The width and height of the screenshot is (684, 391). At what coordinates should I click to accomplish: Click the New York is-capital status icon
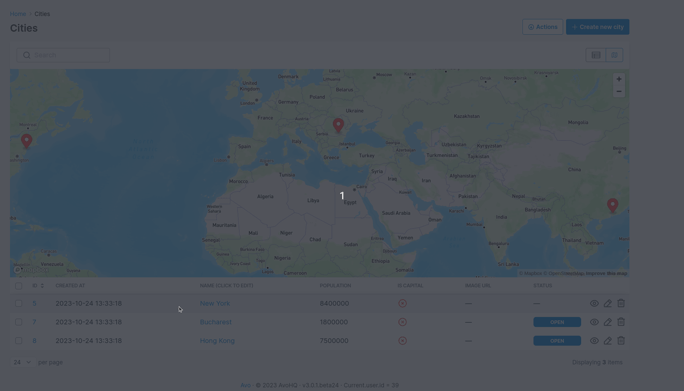[403, 303]
